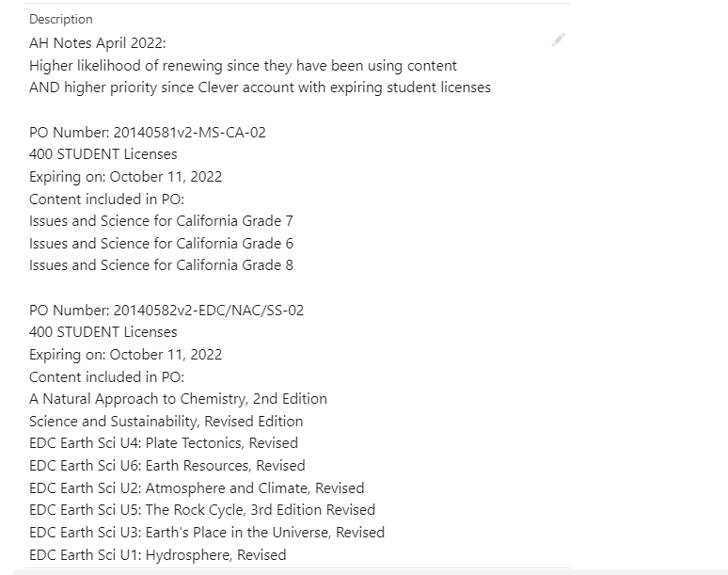Click 'Issues and Science for California Grade 8'
This screenshot has height=575, width=728.
[161, 265]
